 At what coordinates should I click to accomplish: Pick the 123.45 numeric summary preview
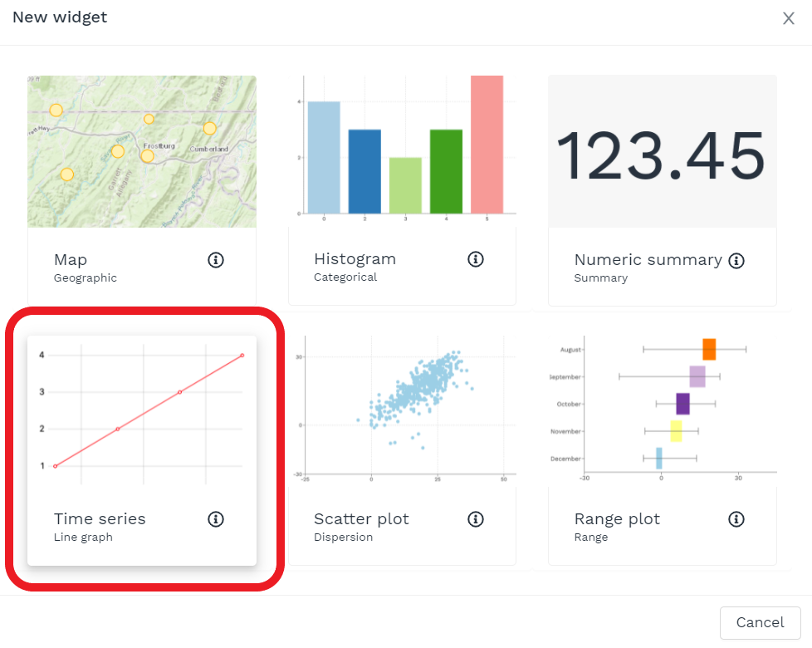(x=662, y=152)
